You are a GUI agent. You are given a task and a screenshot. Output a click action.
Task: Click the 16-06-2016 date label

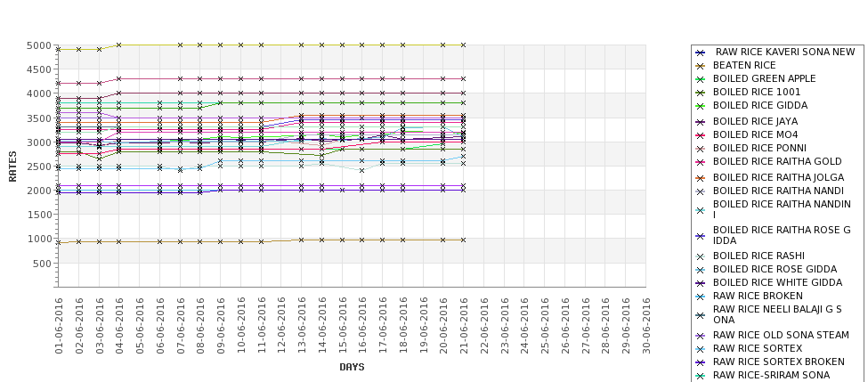pos(362,326)
